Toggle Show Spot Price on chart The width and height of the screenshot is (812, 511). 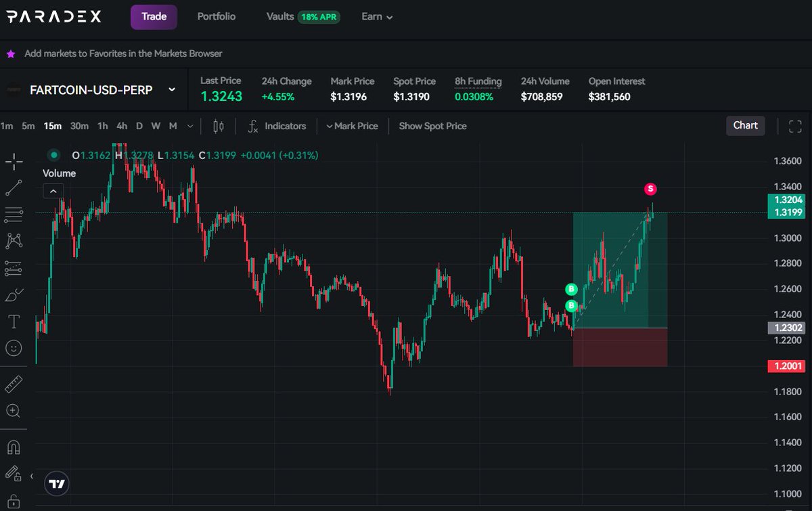(432, 126)
